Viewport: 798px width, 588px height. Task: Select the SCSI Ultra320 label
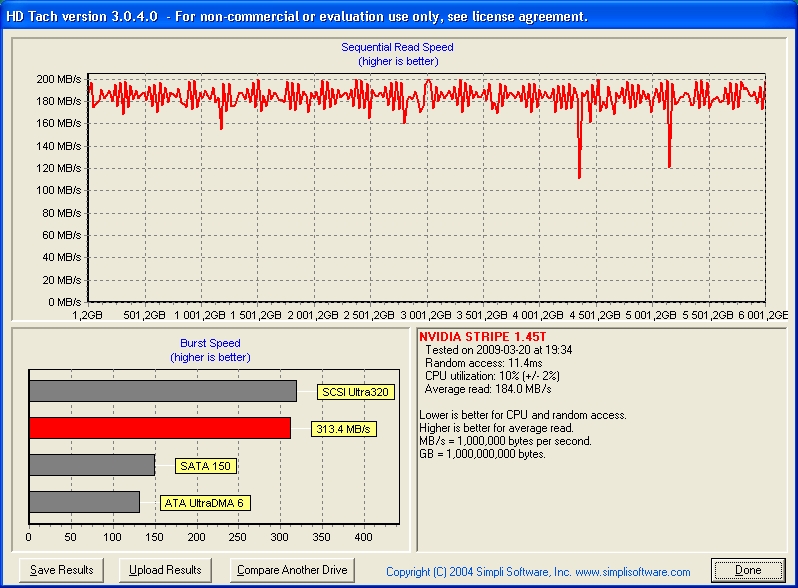coord(355,392)
